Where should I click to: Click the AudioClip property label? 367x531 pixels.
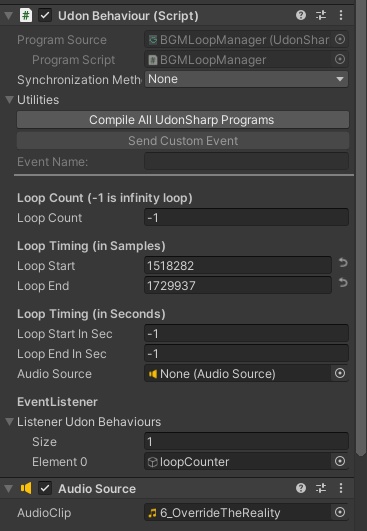(44, 513)
